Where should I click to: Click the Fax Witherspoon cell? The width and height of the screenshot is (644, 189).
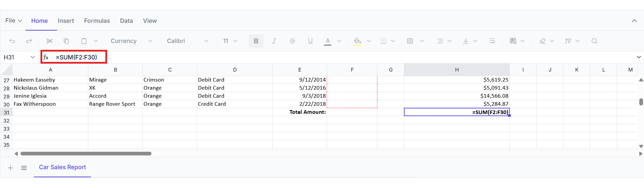click(x=50, y=104)
